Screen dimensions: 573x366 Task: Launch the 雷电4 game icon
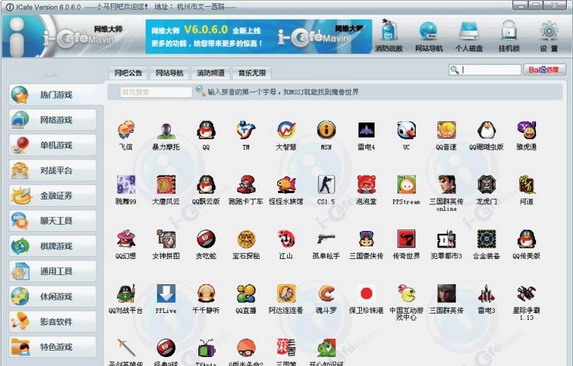(x=366, y=130)
